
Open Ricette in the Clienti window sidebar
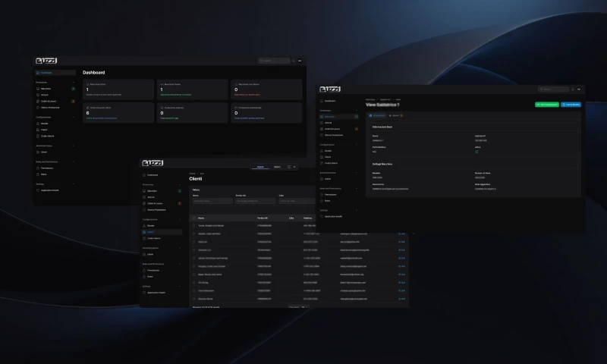click(162, 225)
